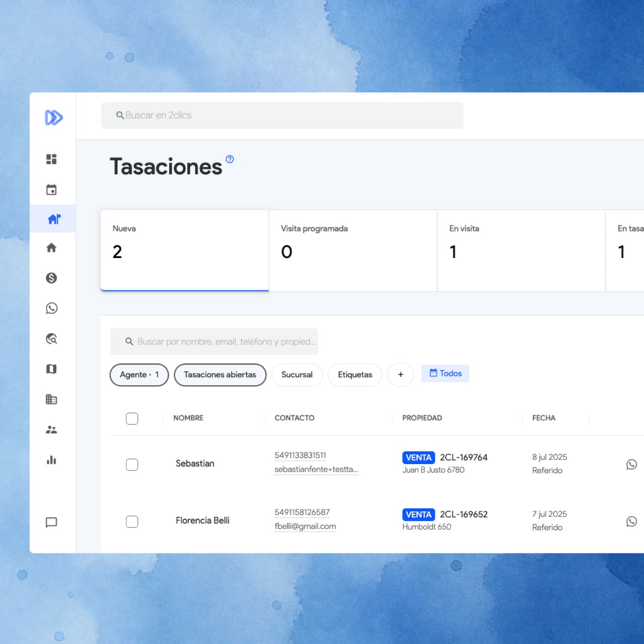Toggle the select-all checkbox in table header
Viewport: 644px width, 644px height.
pos(132,419)
